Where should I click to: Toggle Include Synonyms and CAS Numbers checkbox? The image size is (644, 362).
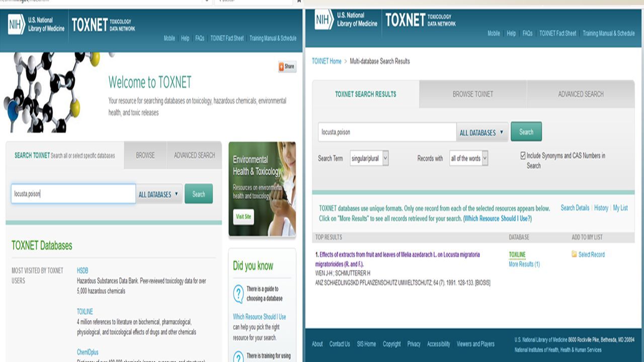[523, 156]
